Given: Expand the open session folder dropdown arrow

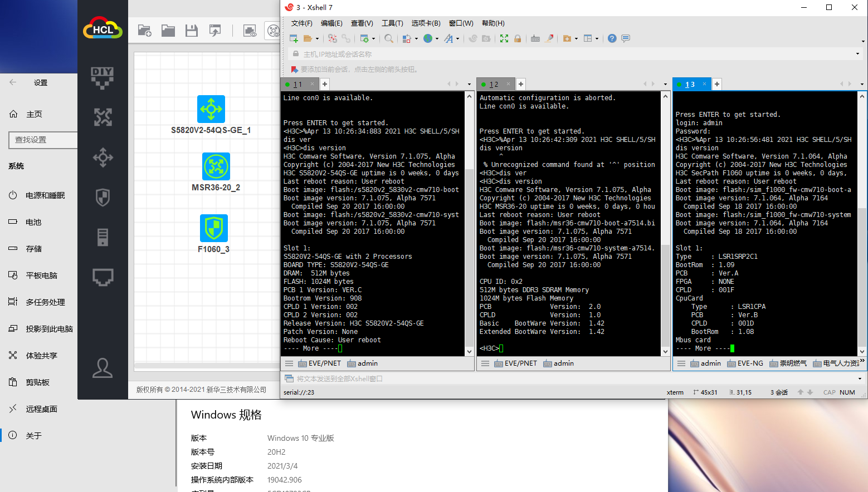Looking at the screenshot, I should (318, 39).
